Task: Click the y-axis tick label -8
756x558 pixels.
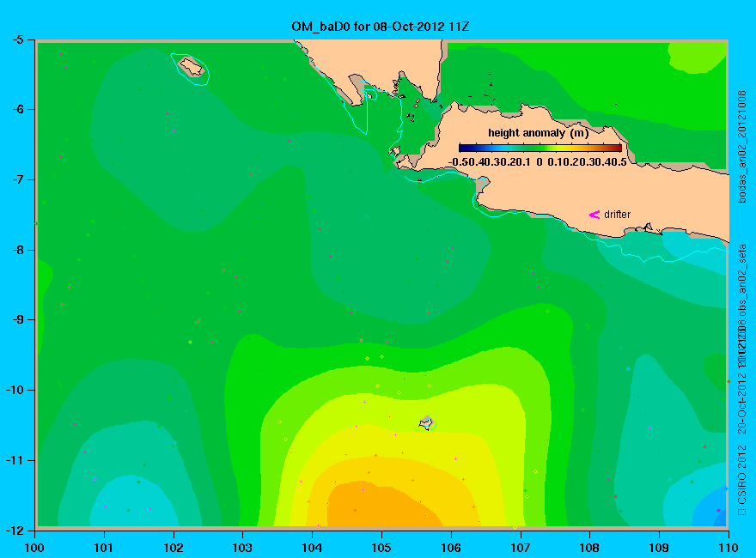Action: click(x=17, y=250)
